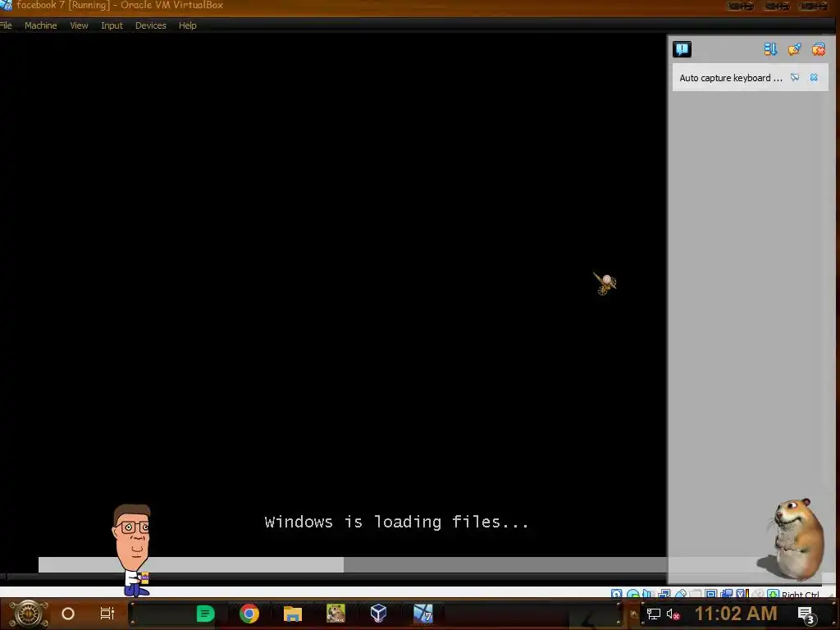Click the USB devices status icon

[x=681, y=594]
